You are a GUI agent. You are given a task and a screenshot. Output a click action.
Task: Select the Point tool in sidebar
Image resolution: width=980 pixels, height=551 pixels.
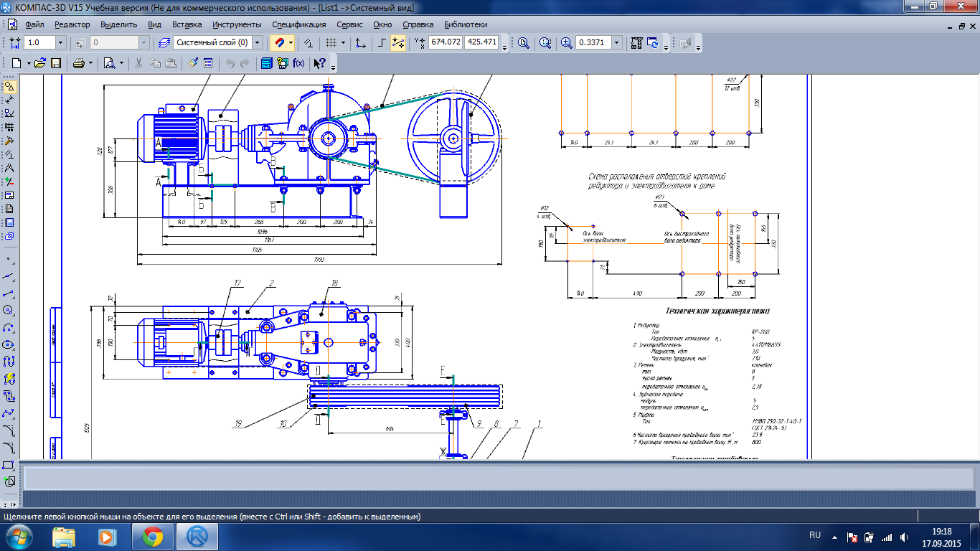[9, 258]
